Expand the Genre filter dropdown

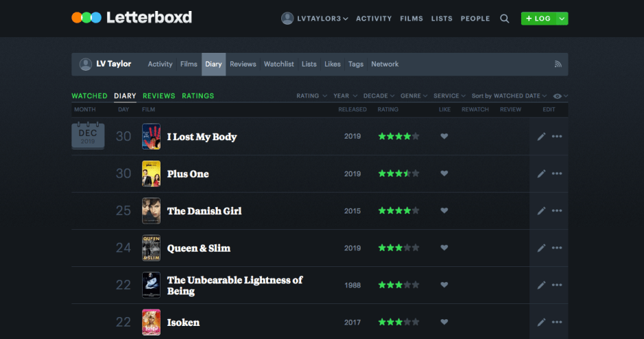(414, 96)
